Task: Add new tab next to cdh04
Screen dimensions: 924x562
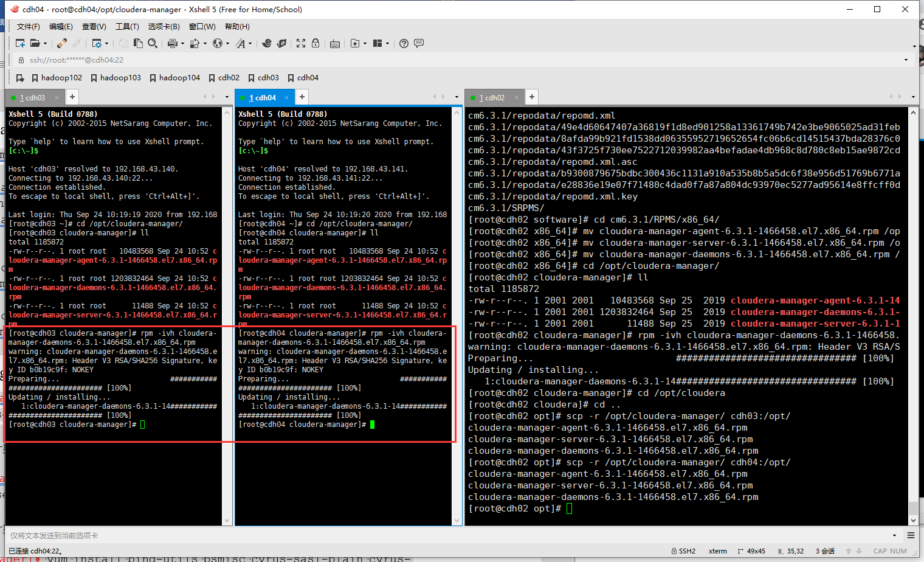Action: pyautogui.click(x=302, y=97)
